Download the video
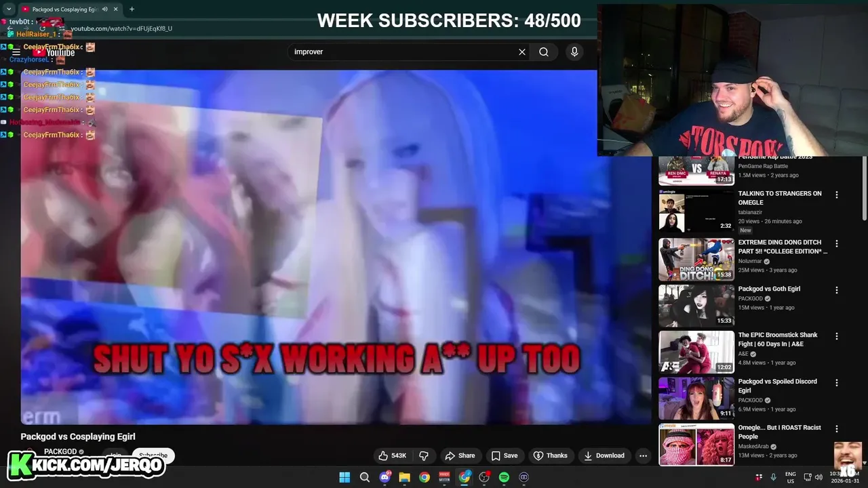The height and width of the screenshot is (488, 868). click(x=604, y=455)
